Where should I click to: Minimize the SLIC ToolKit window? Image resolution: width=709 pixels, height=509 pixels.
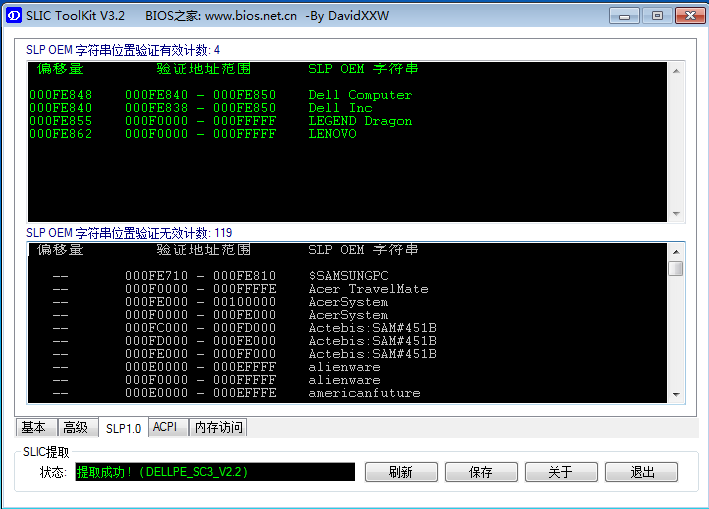click(x=626, y=15)
